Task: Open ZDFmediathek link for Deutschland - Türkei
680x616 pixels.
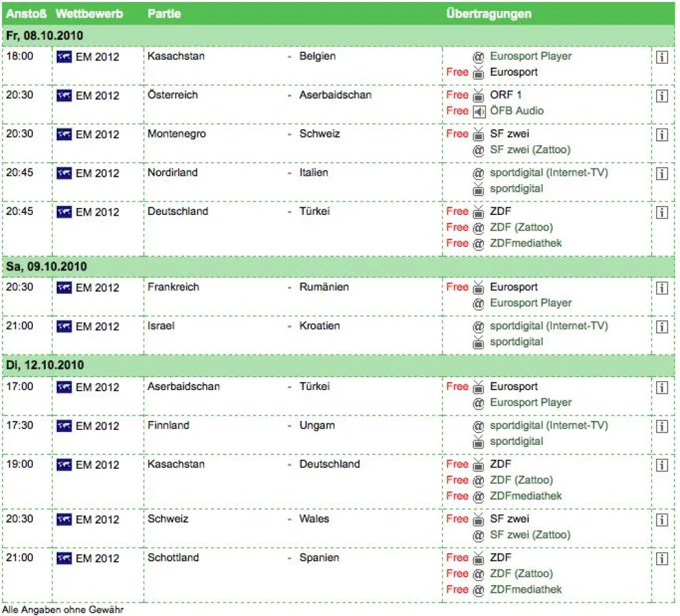Action: (525, 243)
